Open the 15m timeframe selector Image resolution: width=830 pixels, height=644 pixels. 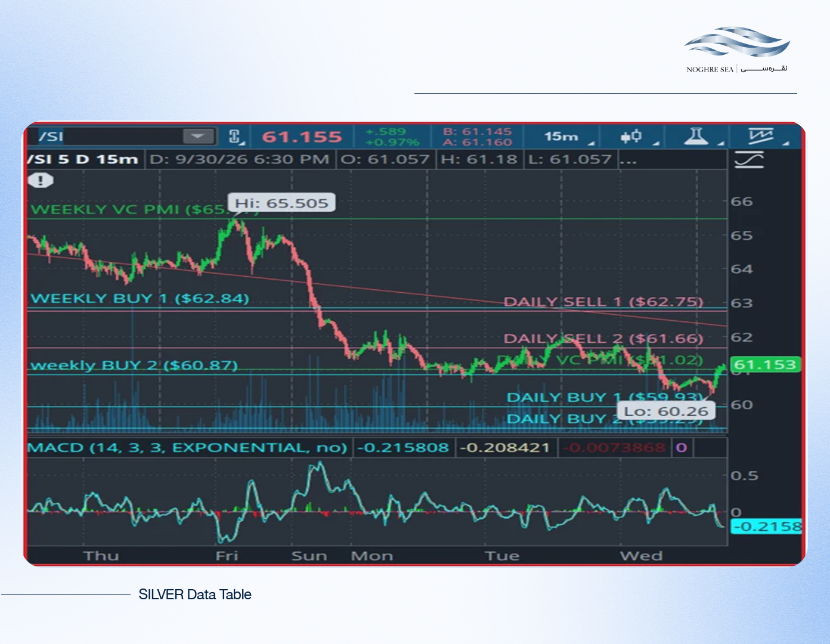[561, 137]
